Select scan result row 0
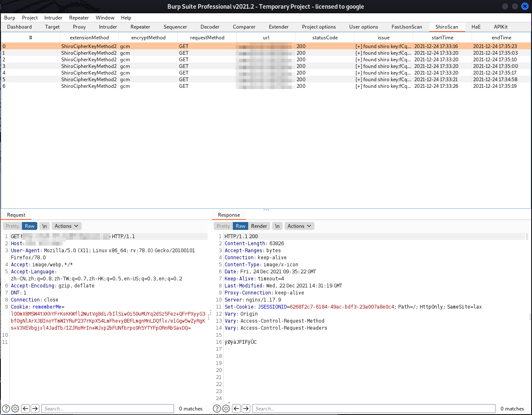Viewport: 532px width, 415px height. point(266,46)
